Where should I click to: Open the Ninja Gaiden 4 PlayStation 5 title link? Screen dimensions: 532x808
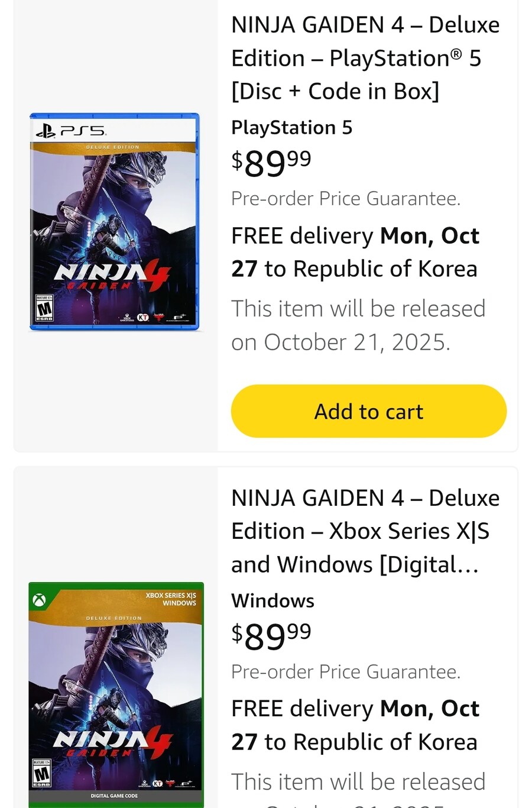(x=365, y=58)
